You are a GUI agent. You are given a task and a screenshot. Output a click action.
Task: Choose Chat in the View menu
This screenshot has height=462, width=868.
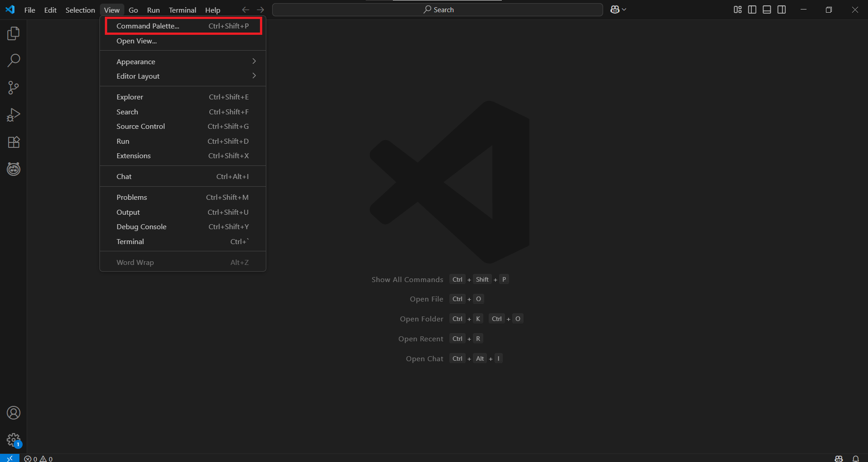click(x=183, y=176)
